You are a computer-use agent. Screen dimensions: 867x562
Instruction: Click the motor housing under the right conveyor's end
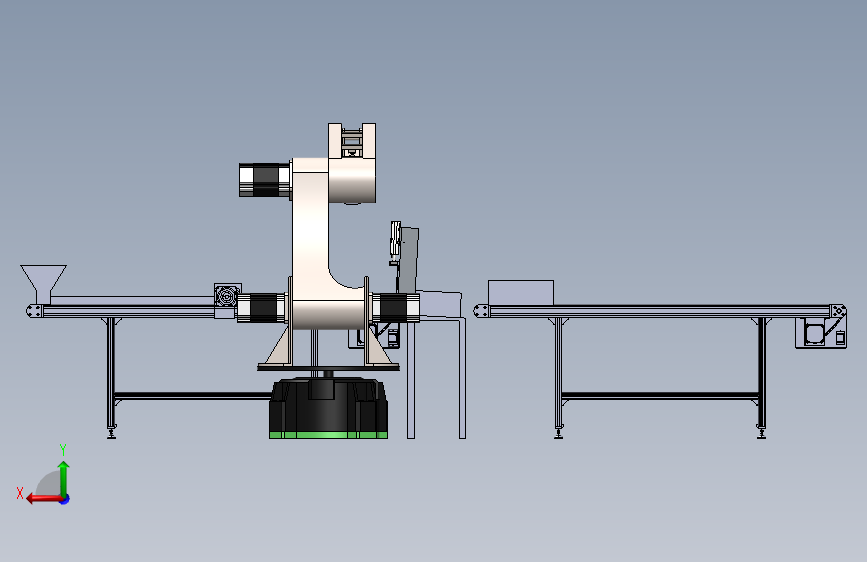click(821, 332)
